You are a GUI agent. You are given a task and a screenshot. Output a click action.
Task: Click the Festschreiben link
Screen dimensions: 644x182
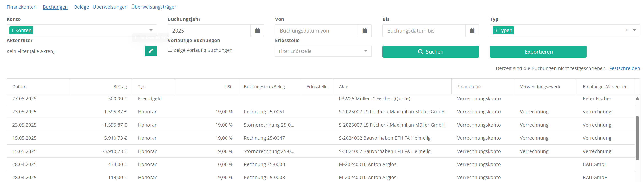(x=624, y=68)
